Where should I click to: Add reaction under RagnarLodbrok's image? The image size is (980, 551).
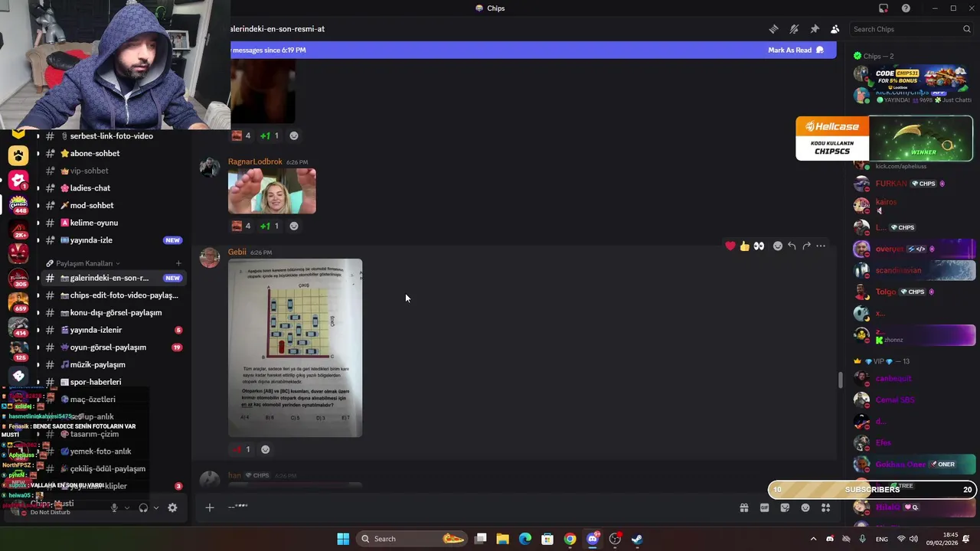[x=293, y=226]
